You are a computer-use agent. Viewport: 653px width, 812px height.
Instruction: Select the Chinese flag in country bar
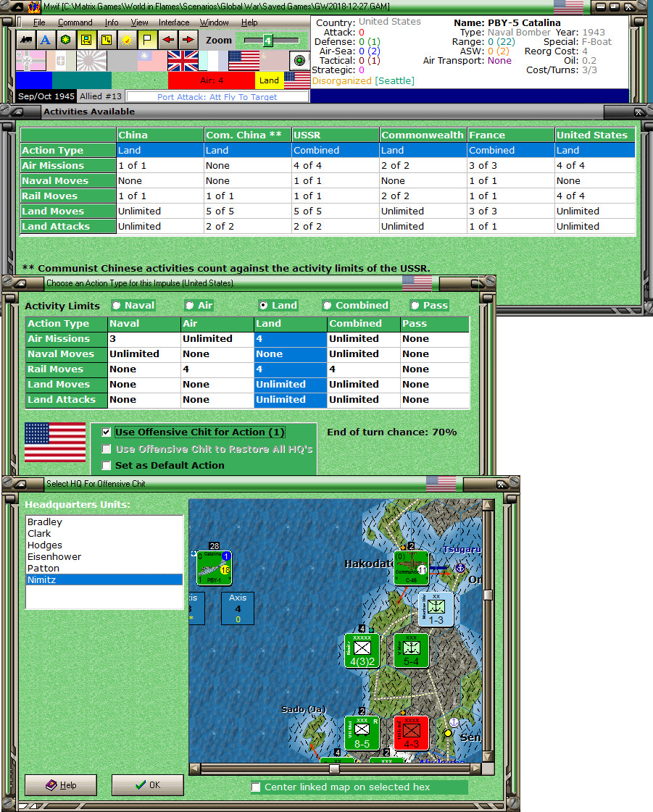[152, 61]
